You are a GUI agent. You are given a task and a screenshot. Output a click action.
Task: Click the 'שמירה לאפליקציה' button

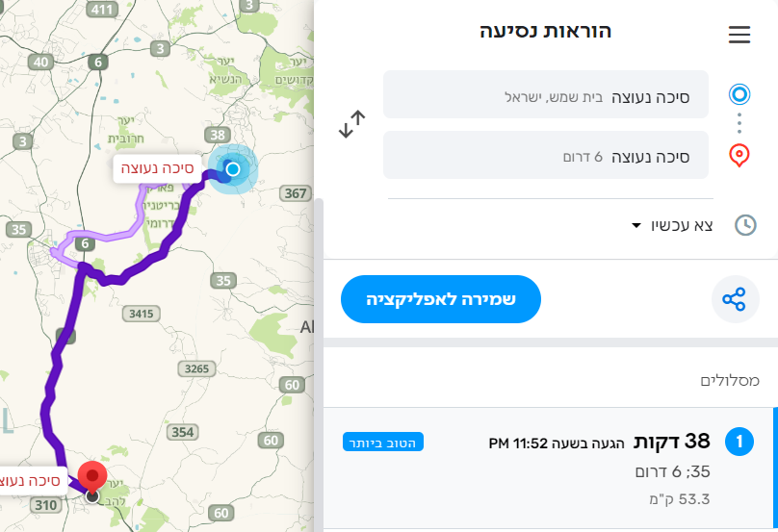[441, 299]
